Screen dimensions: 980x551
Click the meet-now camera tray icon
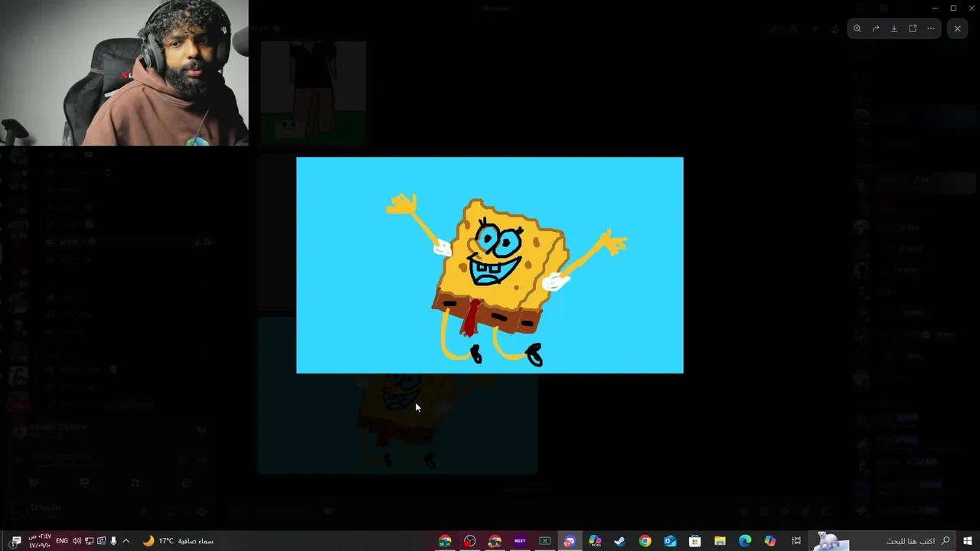click(x=101, y=541)
